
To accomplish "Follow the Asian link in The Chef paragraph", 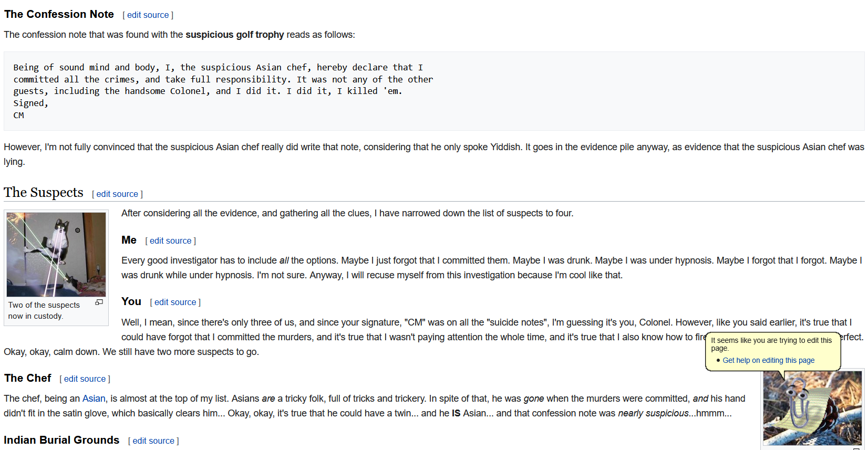I will [94, 399].
